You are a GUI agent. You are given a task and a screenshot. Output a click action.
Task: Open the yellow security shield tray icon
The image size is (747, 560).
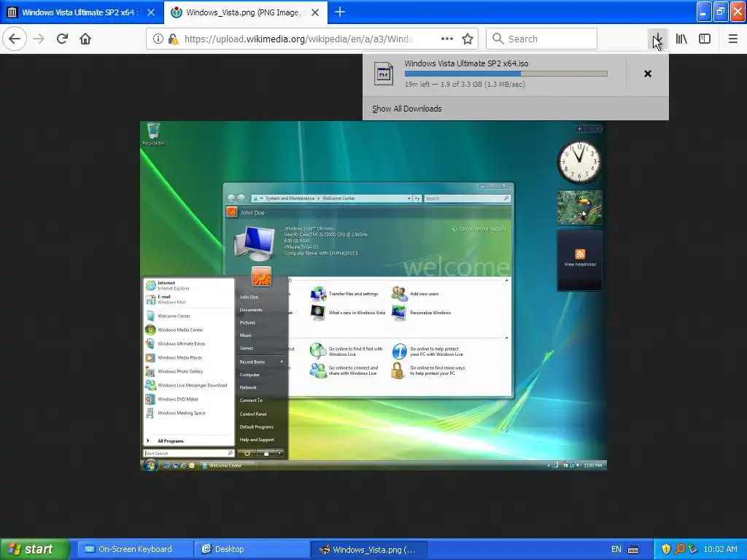[666, 549]
